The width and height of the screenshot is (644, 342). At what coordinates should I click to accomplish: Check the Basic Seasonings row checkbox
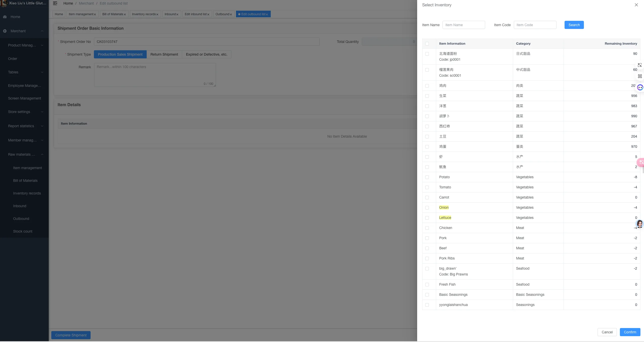[x=427, y=295]
